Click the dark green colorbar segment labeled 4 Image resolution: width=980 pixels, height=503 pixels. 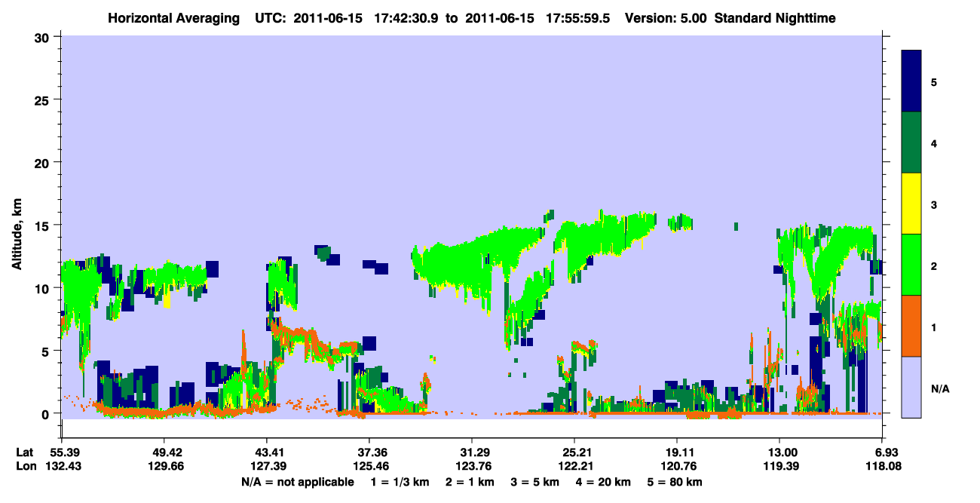pos(911,143)
